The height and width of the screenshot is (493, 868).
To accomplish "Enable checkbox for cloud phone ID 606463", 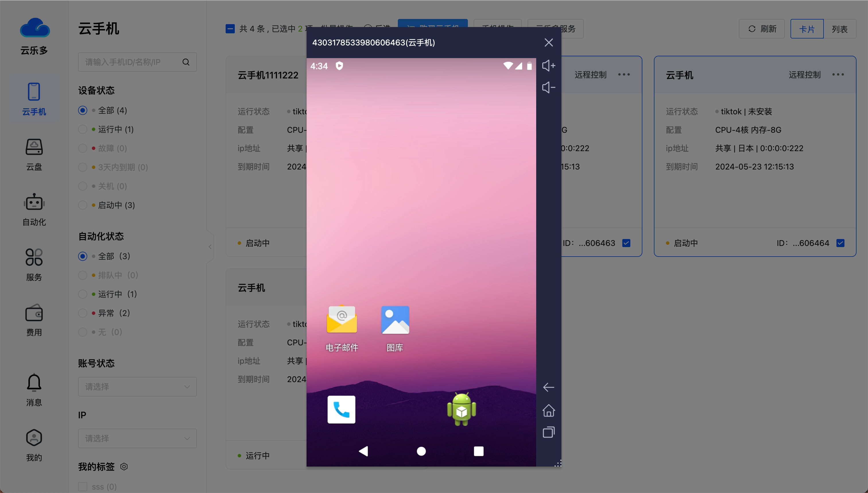I will 627,243.
